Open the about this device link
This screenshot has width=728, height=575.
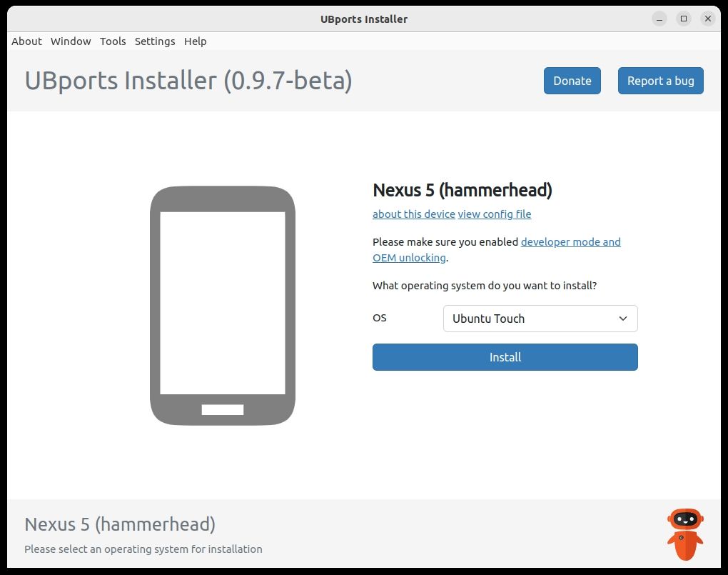coord(413,214)
